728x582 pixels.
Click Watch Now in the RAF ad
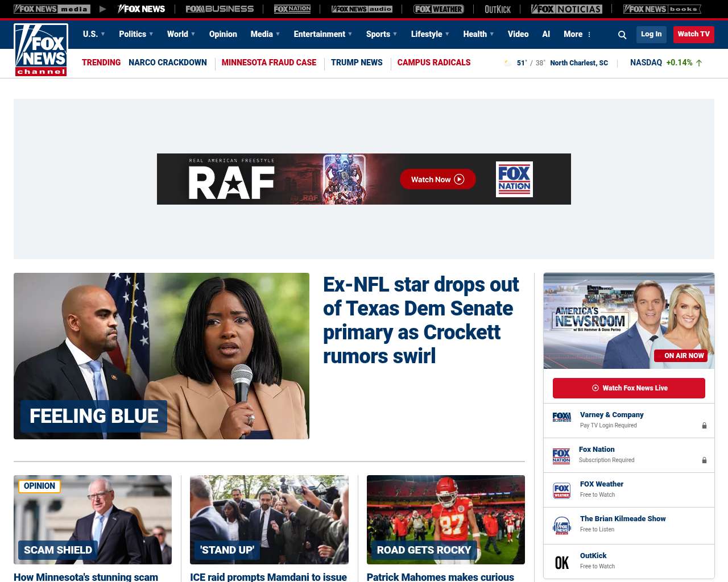pyautogui.click(x=438, y=180)
